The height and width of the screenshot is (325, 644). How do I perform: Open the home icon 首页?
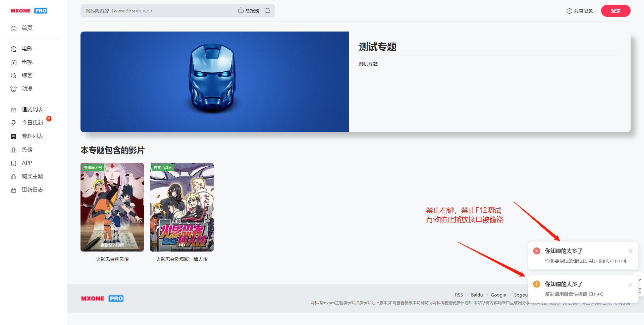tap(14, 29)
